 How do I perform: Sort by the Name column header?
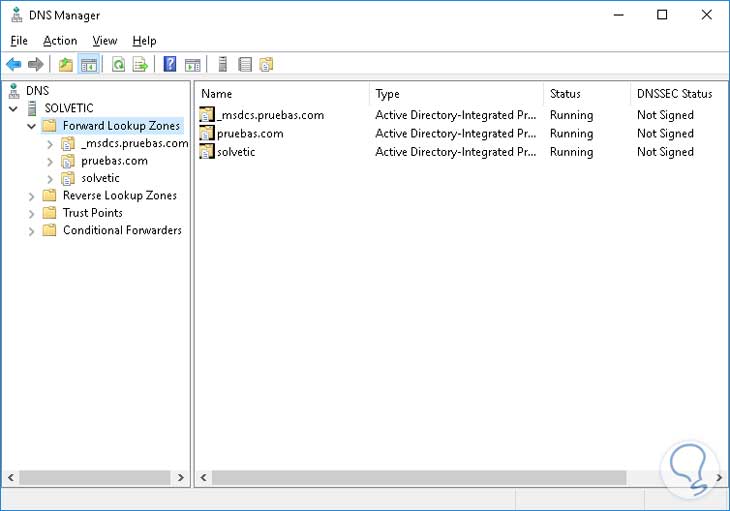click(282, 94)
